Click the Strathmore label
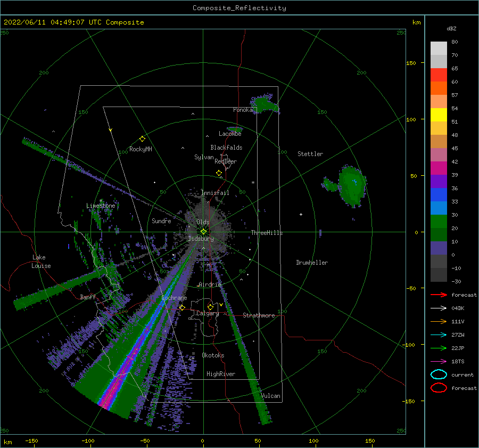Viewport: 479px width, 448px height. (259, 315)
